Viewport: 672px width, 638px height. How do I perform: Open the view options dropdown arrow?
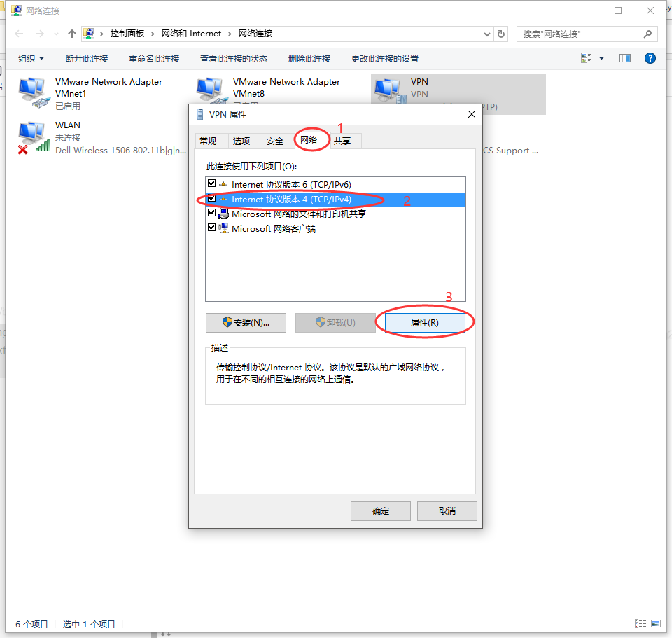pyautogui.click(x=601, y=58)
